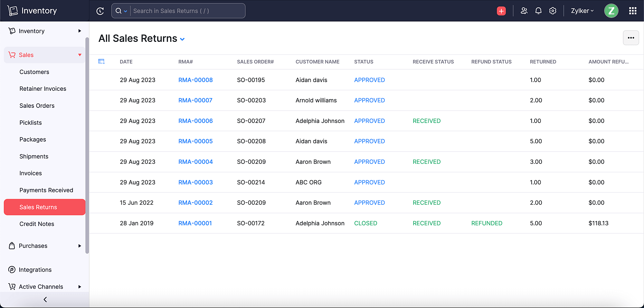Select the row checkbox column header icon
This screenshot has width=644, height=308.
[x=101, y=61]
